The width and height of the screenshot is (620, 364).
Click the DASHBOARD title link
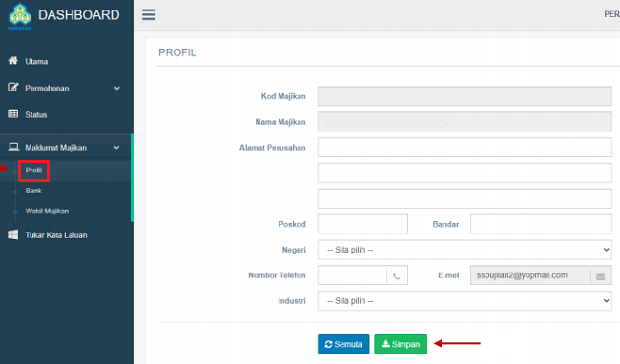tap(78, 15)
